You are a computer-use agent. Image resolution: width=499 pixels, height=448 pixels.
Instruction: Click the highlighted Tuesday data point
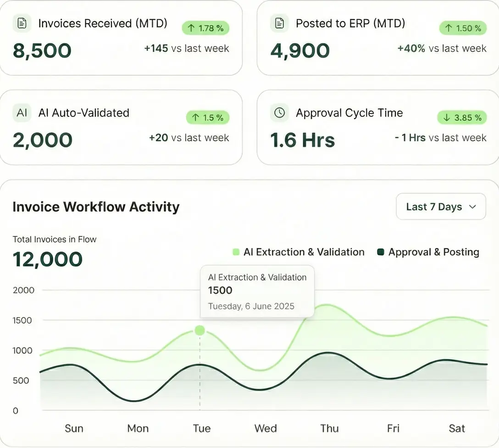tap(200, 330)
